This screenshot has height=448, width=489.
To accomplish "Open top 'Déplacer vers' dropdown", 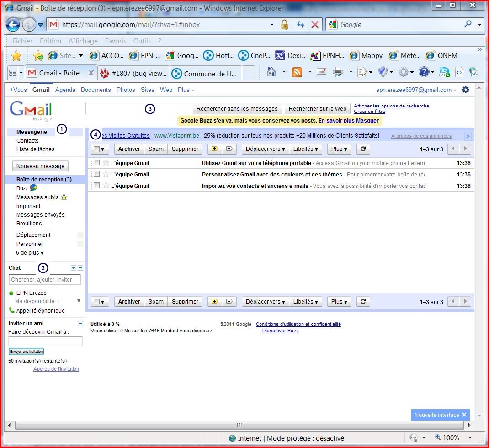I will (x=266, y=149).
